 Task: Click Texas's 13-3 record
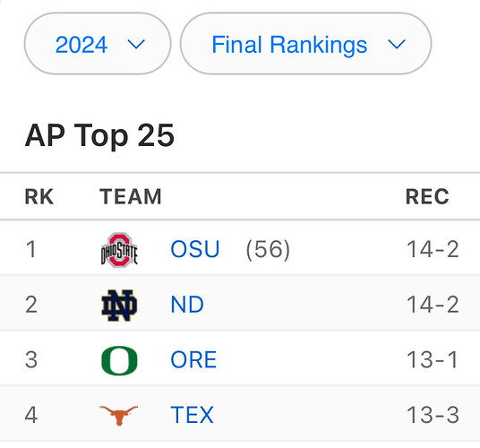(433, 415)
